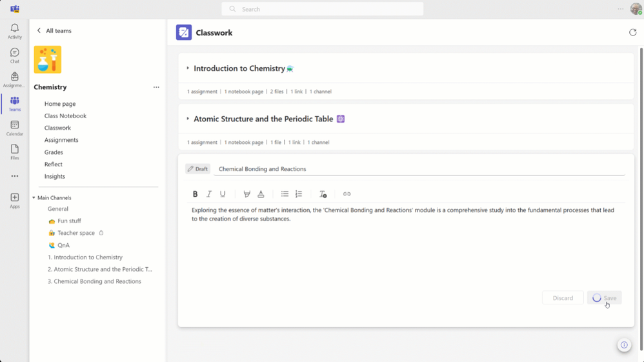
Task: Apply bold formatting
Action: point(195,194)
